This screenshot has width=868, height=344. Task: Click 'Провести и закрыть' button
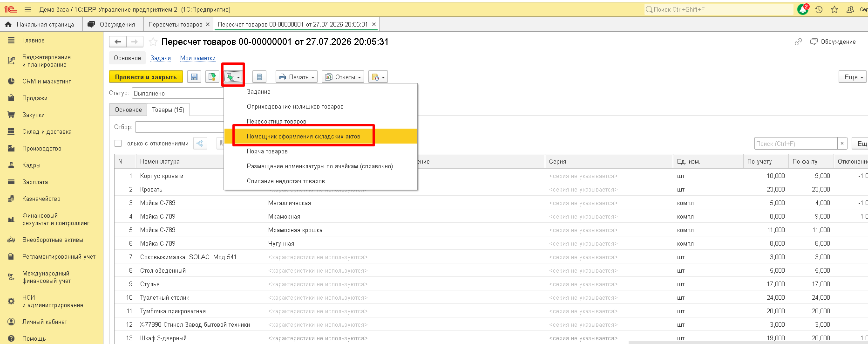coord(146,77)
